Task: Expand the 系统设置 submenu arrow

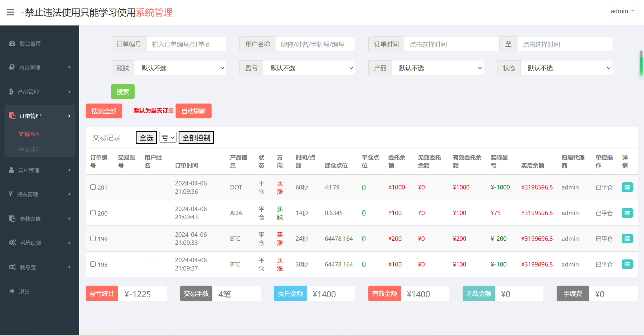Action: (x=69, y=243)
